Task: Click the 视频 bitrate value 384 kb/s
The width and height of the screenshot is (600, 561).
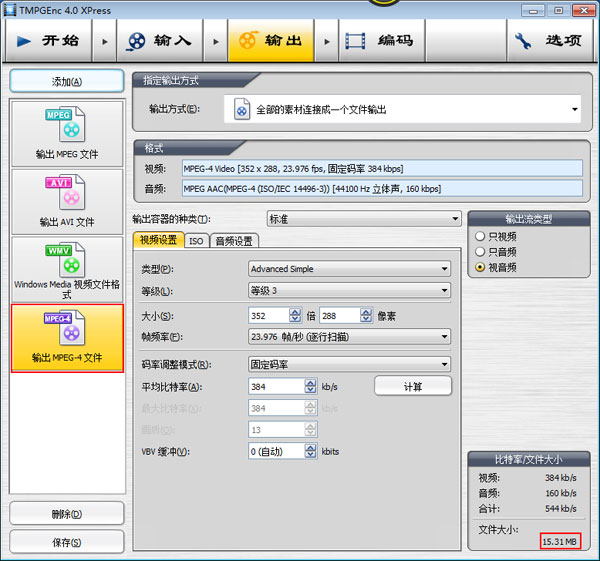Action: click(x=561, y=477)
